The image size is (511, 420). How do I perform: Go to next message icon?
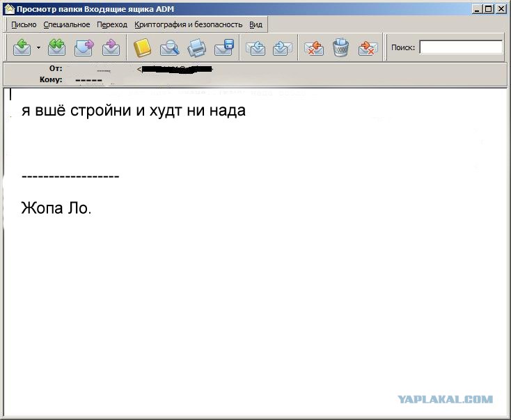[283, 48]
